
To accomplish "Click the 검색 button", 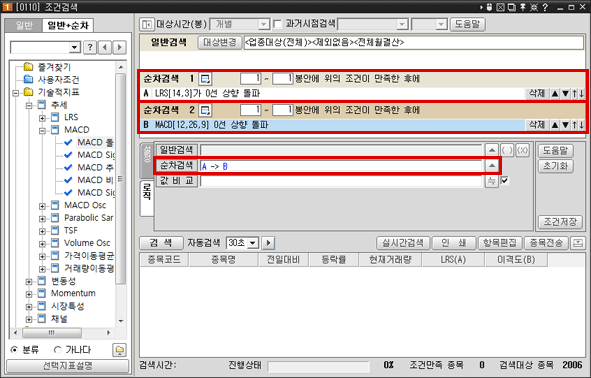I will pos(161,243).
